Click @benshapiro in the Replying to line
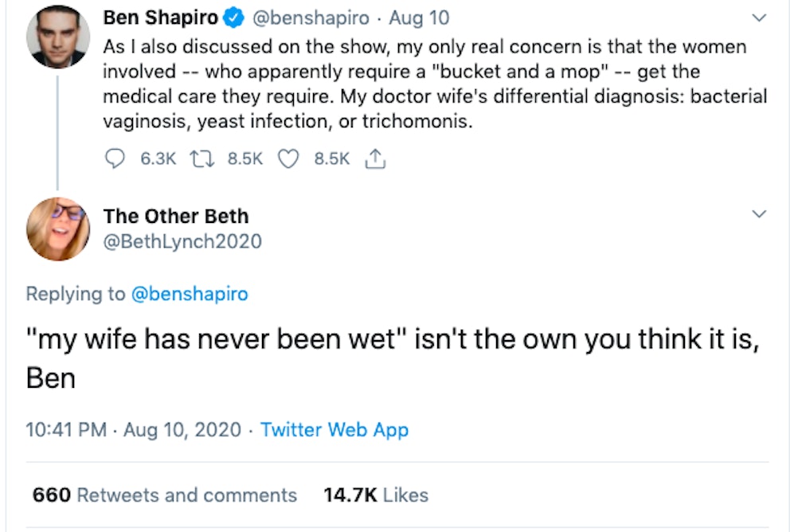 pyautogui.click(x=189, y=294)
